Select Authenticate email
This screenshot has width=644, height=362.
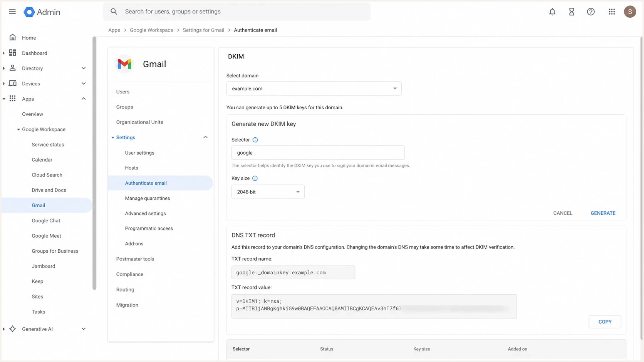(161, 183)
